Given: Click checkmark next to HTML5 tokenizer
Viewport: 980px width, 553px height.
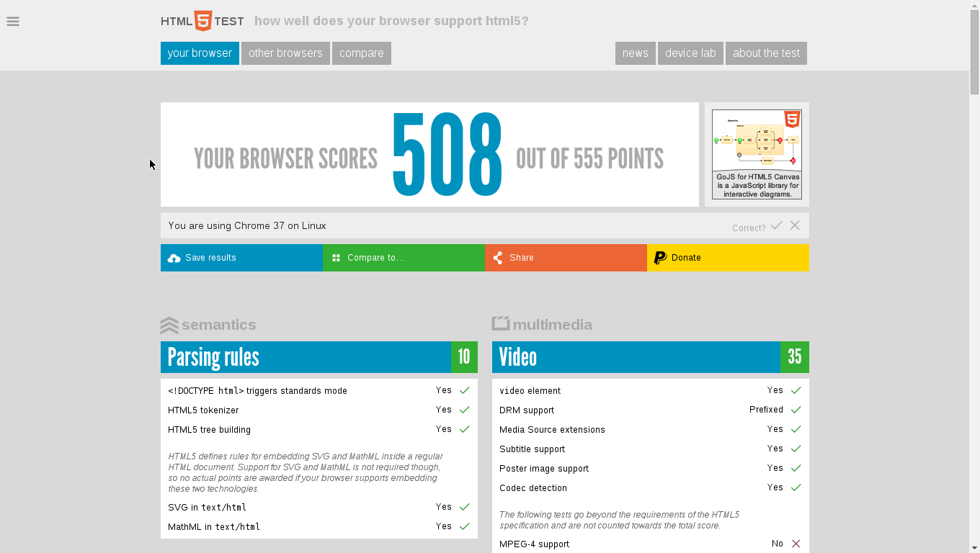Looking at the screenshot, I should pos(465,410).
